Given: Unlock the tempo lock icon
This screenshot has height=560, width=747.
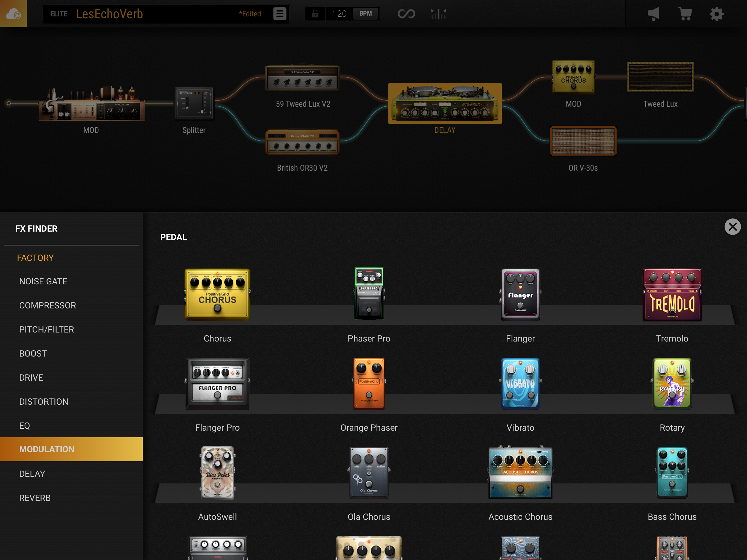Looking at the screenshot, I should [315, 13].
